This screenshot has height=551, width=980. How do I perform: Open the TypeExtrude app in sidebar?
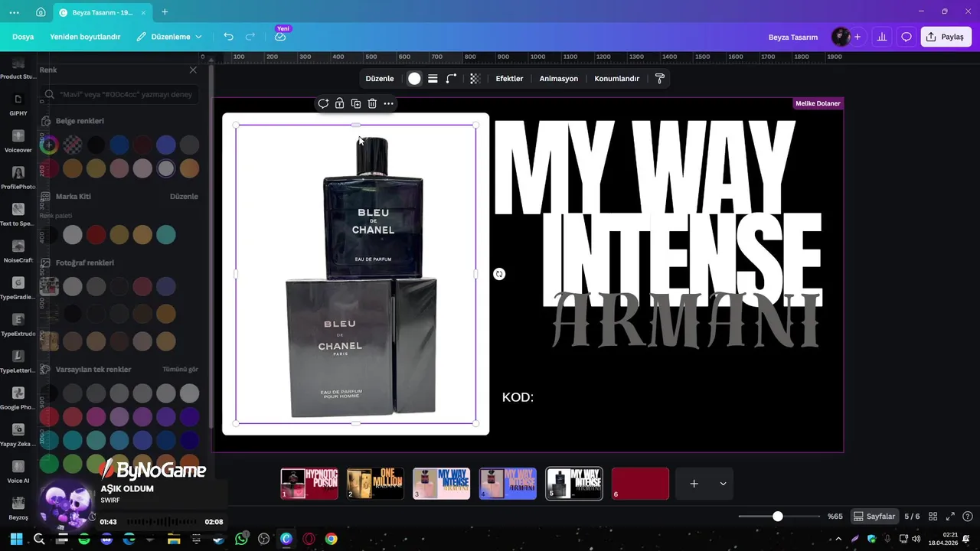18,324
